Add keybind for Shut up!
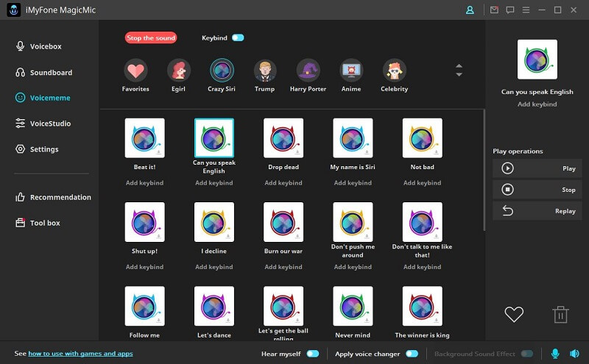This screenshot has width=589, height=364. pyautogui.click(x=144, y=267)
